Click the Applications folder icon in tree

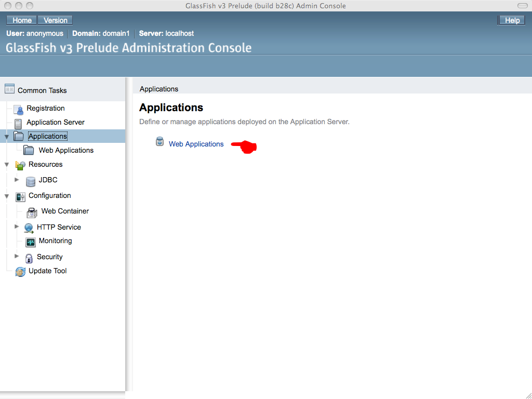click(x=18, y=136)
